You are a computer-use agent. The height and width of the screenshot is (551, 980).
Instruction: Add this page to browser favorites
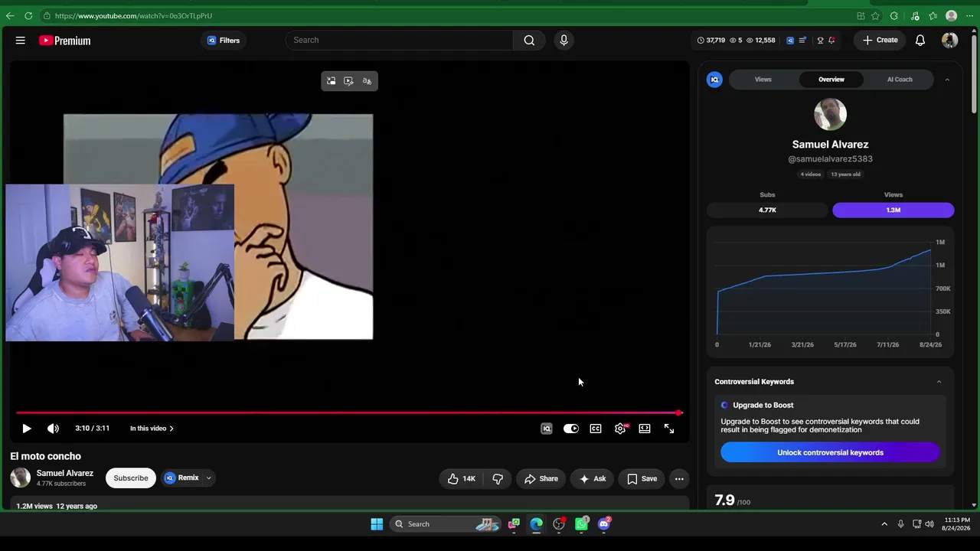(x=874, y=15)
